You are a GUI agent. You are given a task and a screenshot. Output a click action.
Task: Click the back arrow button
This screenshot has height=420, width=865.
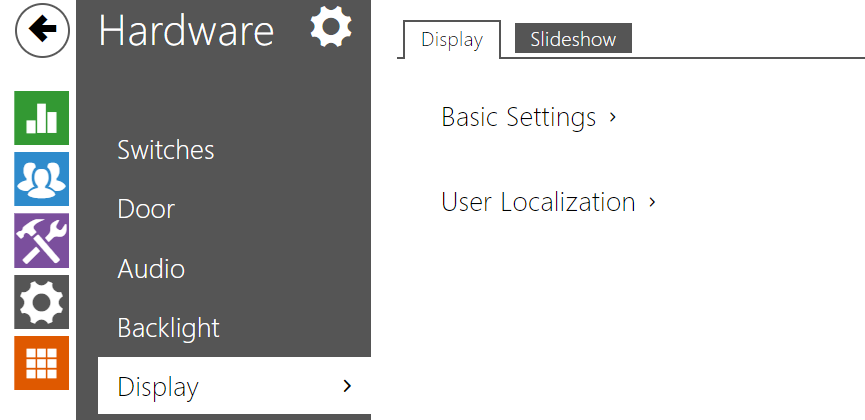(x=42, y=30)
